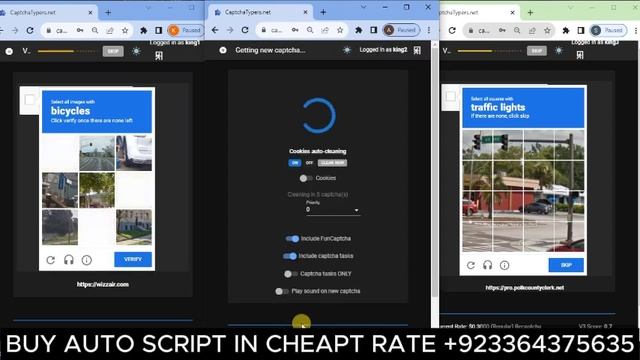Screen dimensions: 640x360
Task: Open new tab in right window
Action: [x=530, y=13]
